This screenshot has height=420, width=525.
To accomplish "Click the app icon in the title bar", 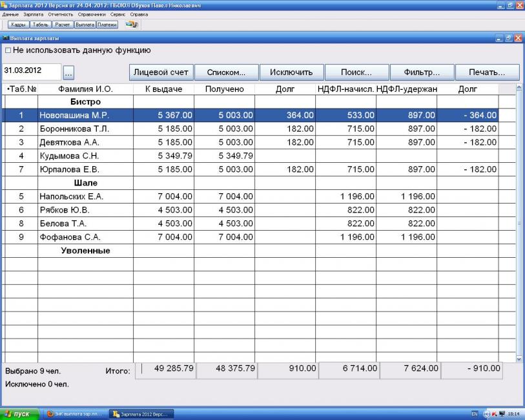I will [5, 5].
